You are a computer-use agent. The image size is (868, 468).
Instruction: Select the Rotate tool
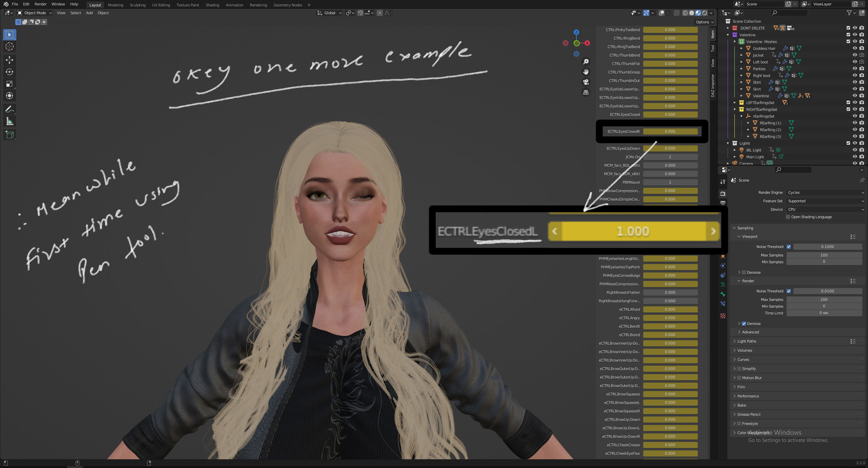coord(9,72)
